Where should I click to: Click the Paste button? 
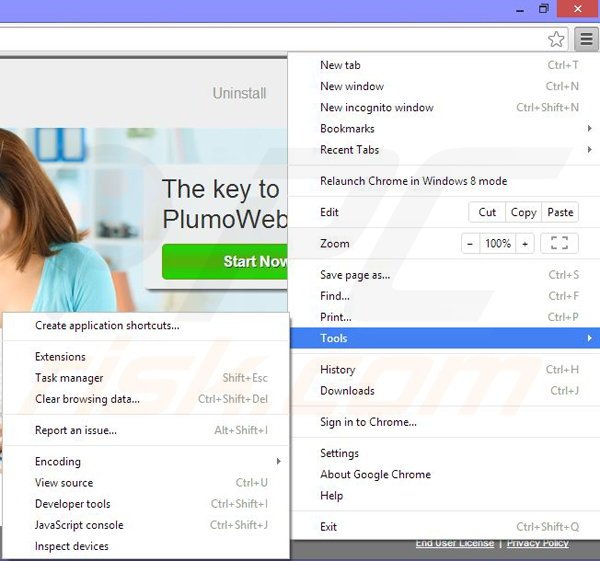[x=560, y=212]
